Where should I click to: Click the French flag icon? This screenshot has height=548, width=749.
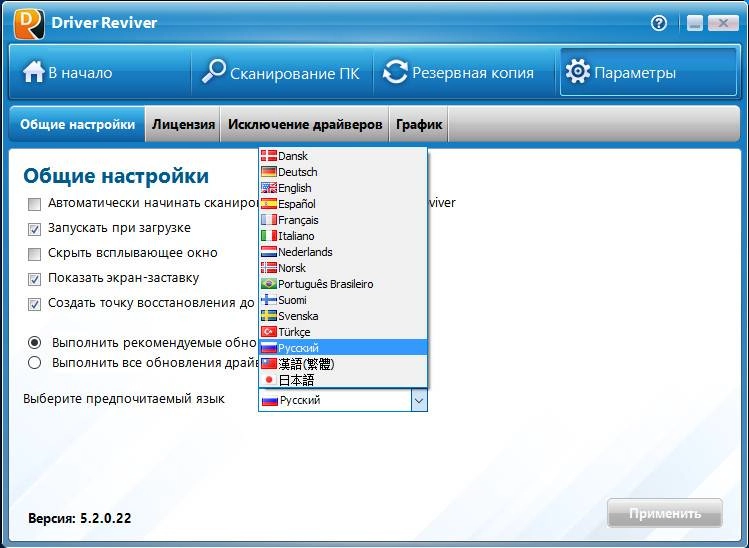click(269, 219)
